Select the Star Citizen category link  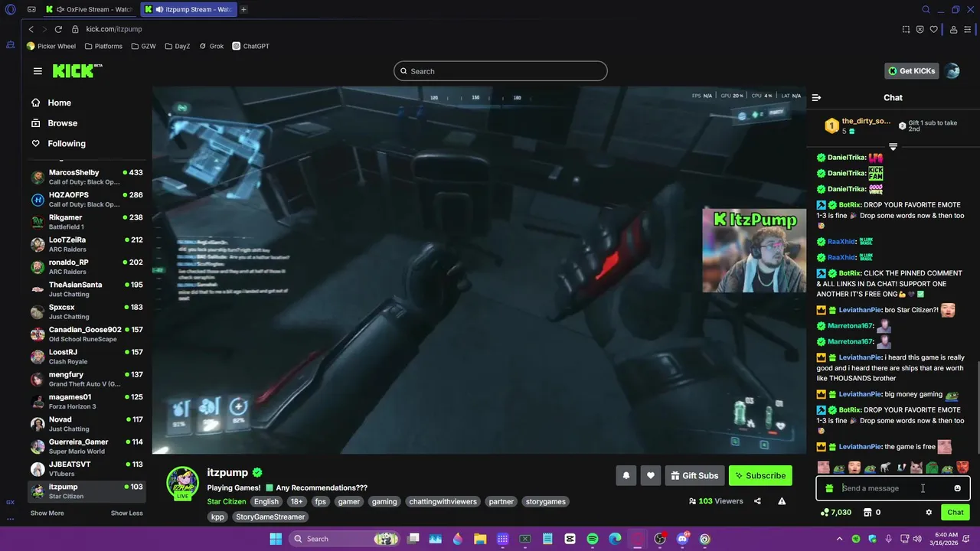click(227, 502)
